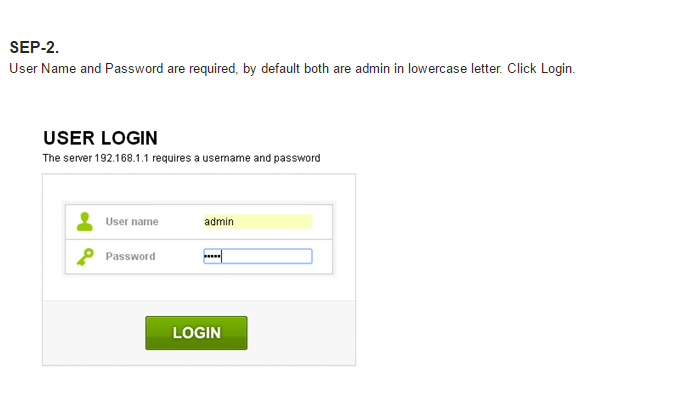Click the USER LOGIN heading
This screenshot has height=403, width=680.
click(100, 138)
